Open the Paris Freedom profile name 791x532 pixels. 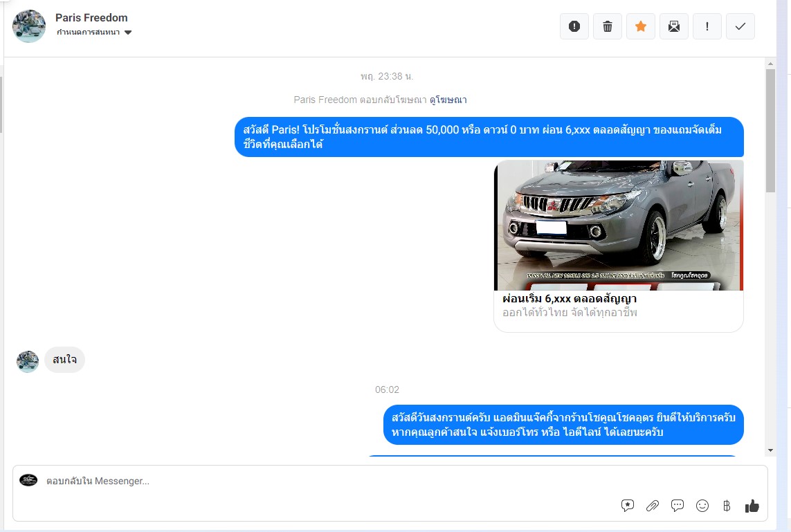pyautogui.click(x=91, y=18)
